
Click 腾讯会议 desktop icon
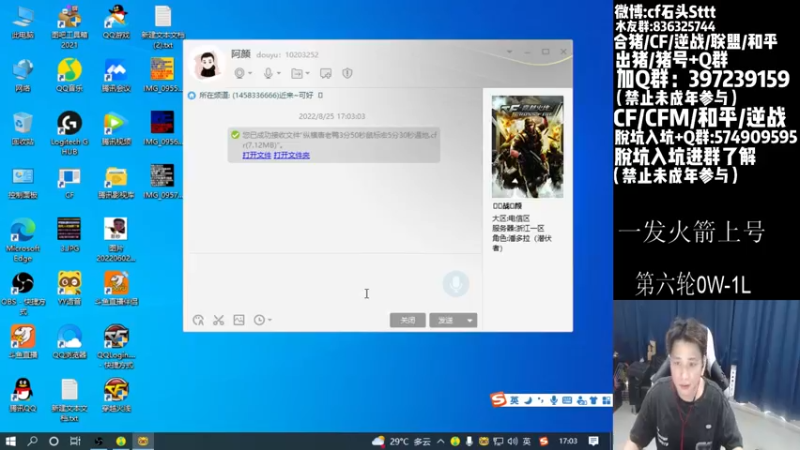click(116, 76)
